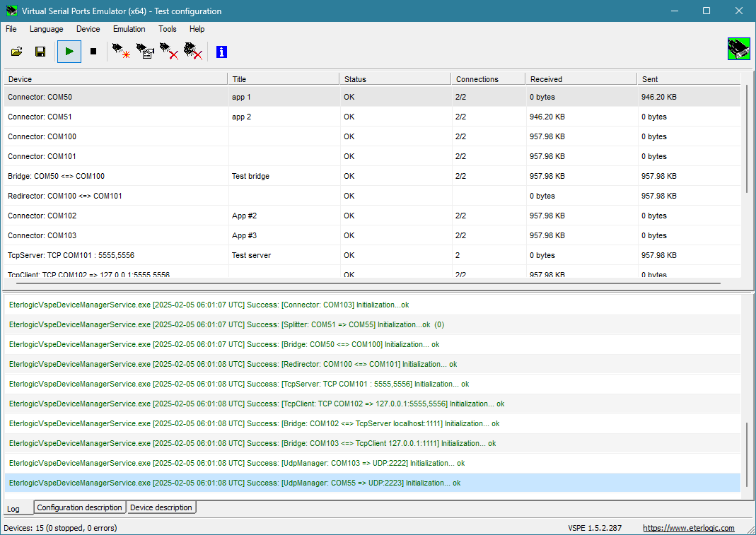This screenshot has height=535, width=756.
Task: Select the Connector: COM50 row
Action: [x=372, y=97]
